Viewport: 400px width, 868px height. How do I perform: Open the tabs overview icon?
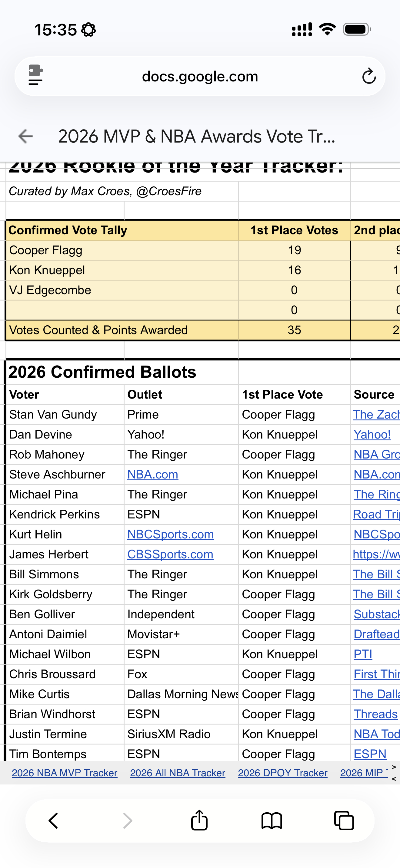(344, 820)
